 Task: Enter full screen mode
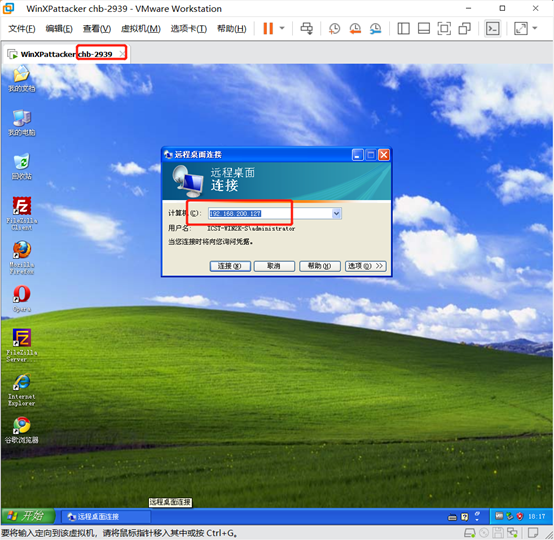444,28
